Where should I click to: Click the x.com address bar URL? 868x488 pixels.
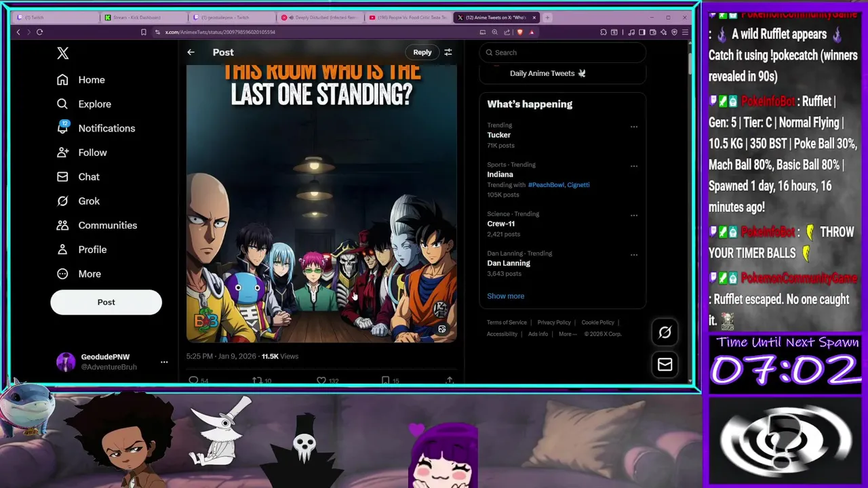(220, 32)
